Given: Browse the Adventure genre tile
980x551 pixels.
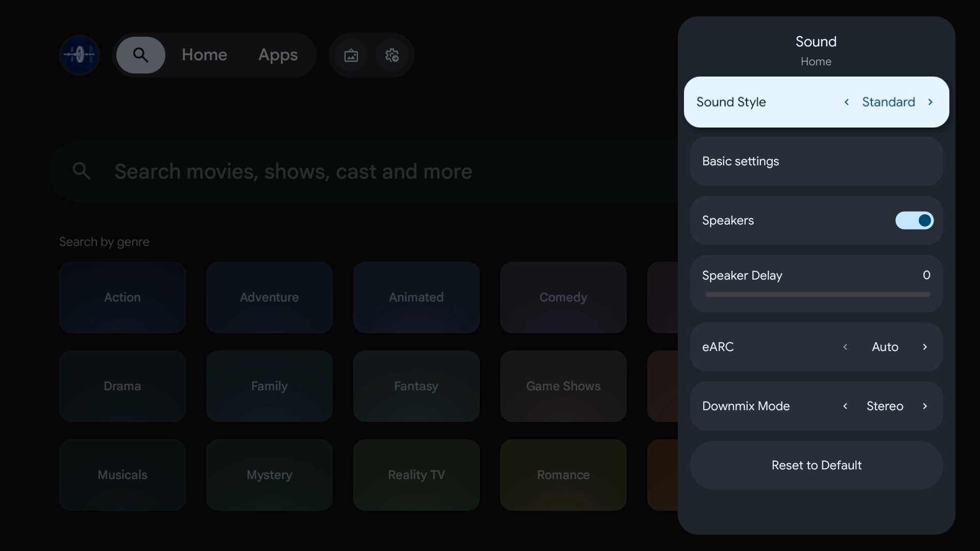Looking at the screenshot, I should 269,297.
